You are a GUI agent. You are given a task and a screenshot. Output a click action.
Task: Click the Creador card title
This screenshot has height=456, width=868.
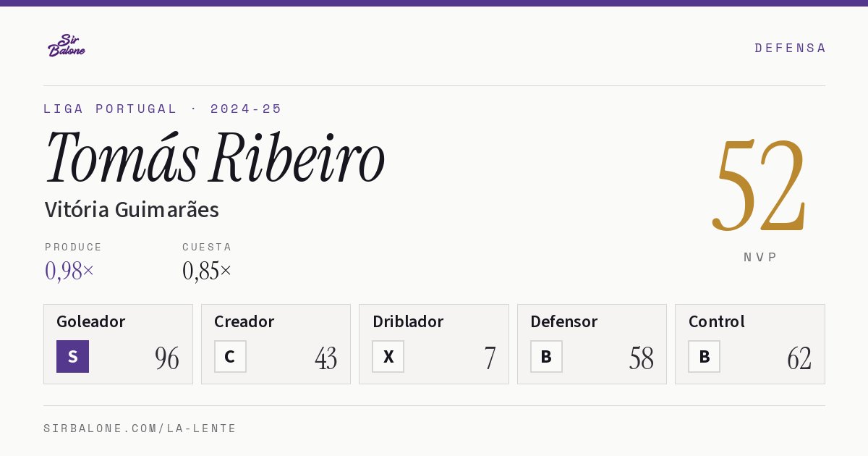coord(244,321)
